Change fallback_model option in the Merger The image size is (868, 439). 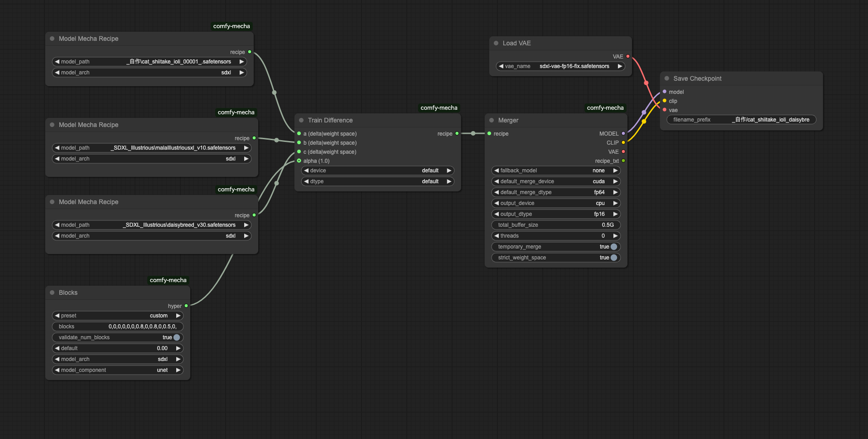615,170
